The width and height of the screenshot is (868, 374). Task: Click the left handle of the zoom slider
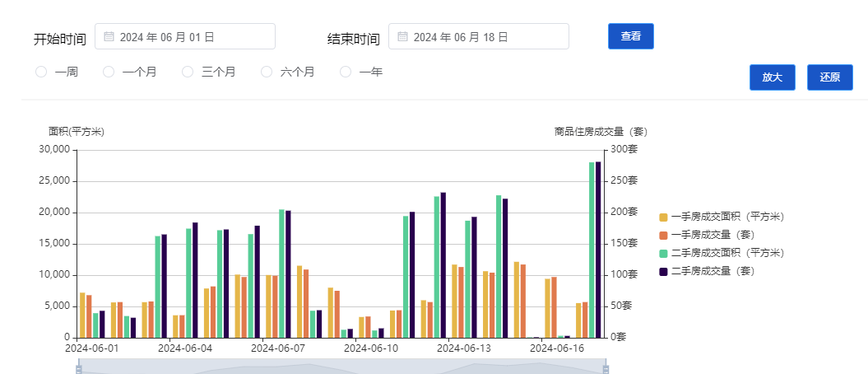[x=79, y=370]
